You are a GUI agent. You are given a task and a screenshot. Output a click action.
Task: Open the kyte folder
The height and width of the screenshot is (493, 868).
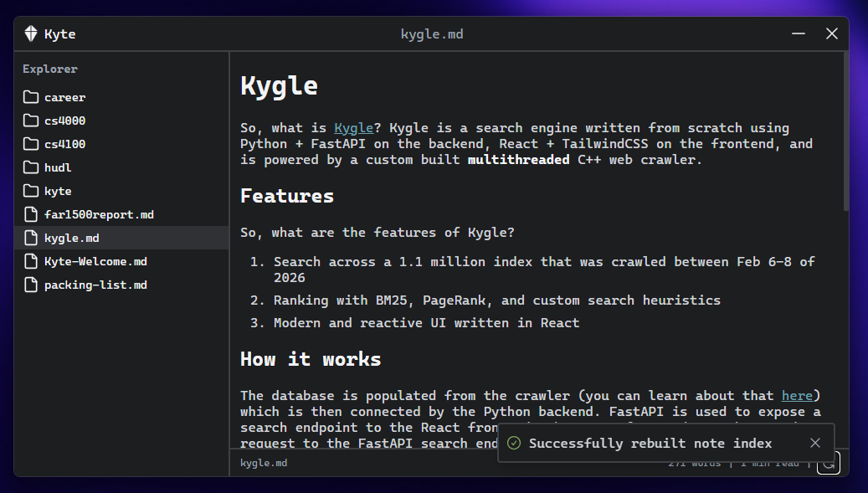click(121, 192)
